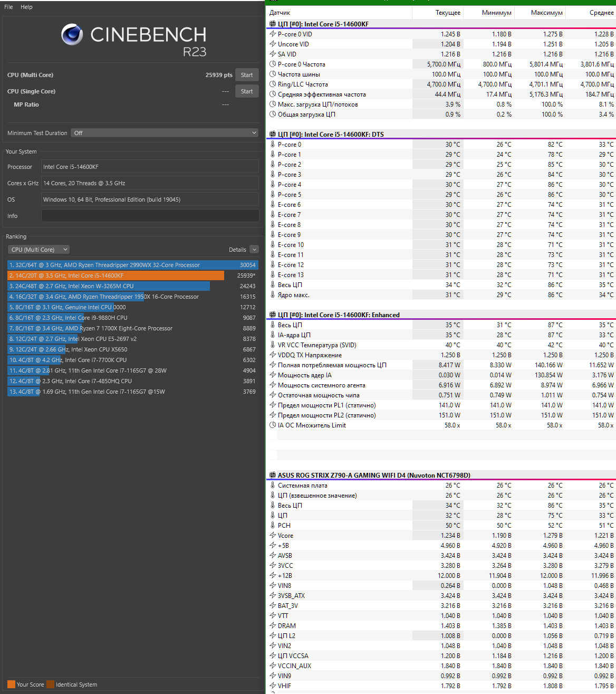Click bolt icon for BAT_3V
Image resolution: width=616 pixels, height=694 pixels.
click(273, 605)
